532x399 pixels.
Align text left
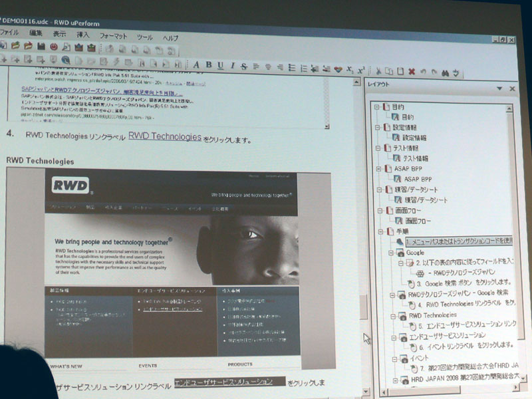tap(256, 66)
